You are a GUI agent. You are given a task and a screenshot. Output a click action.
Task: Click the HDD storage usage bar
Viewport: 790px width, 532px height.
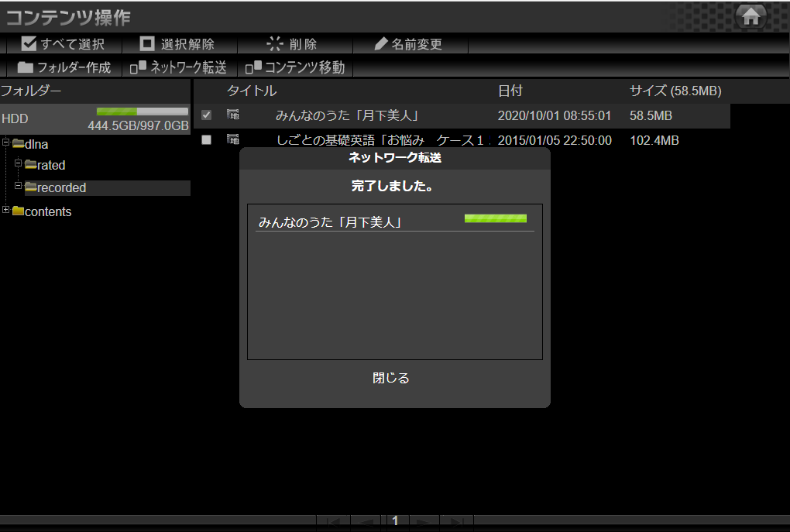tap(142, 112)
